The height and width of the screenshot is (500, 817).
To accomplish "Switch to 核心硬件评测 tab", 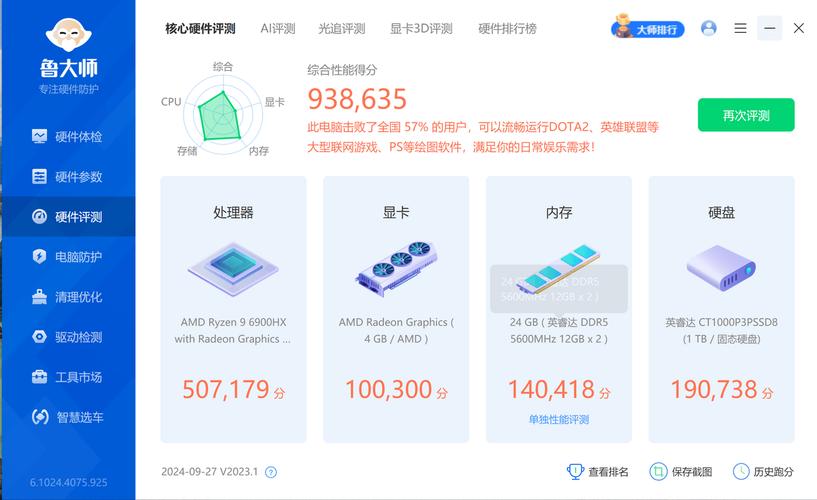I will click(201, 29).
